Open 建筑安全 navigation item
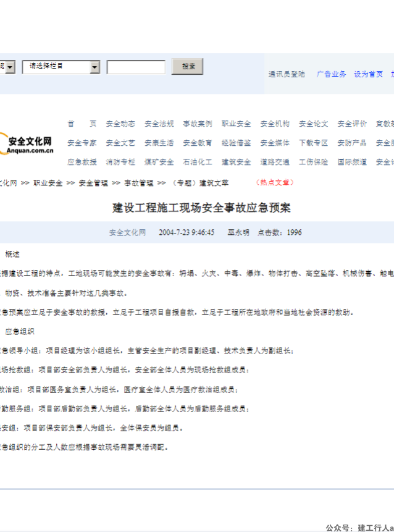 237,162
